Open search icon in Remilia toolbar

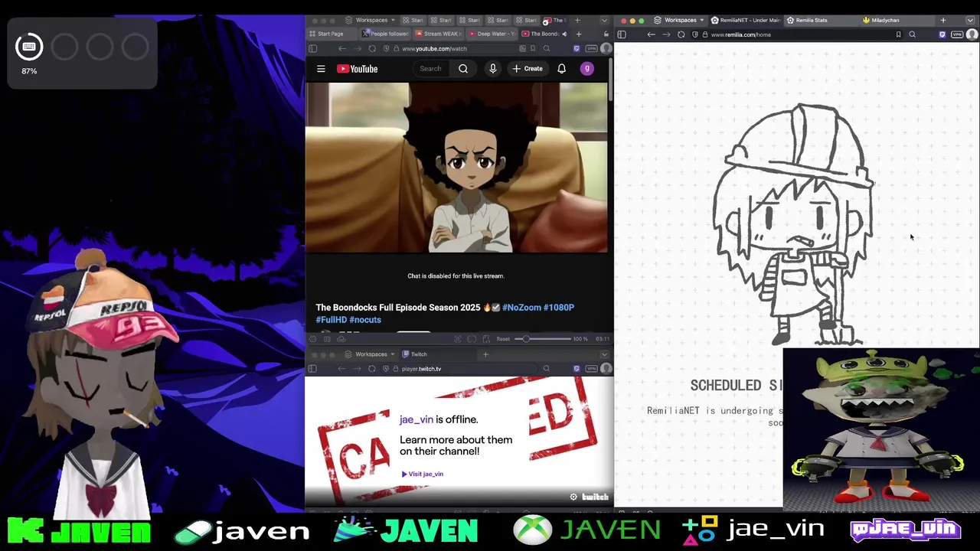[912, 34]
